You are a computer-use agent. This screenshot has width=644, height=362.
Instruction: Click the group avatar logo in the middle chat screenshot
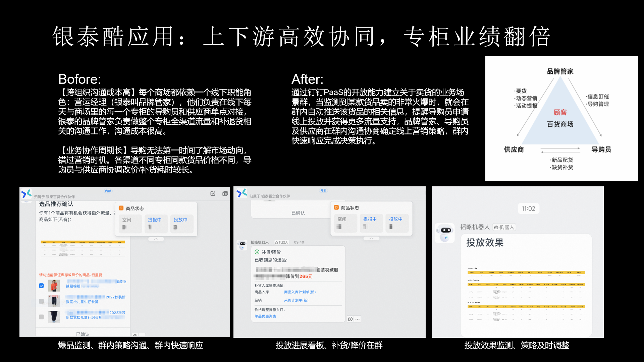click(x=242, y=193)
